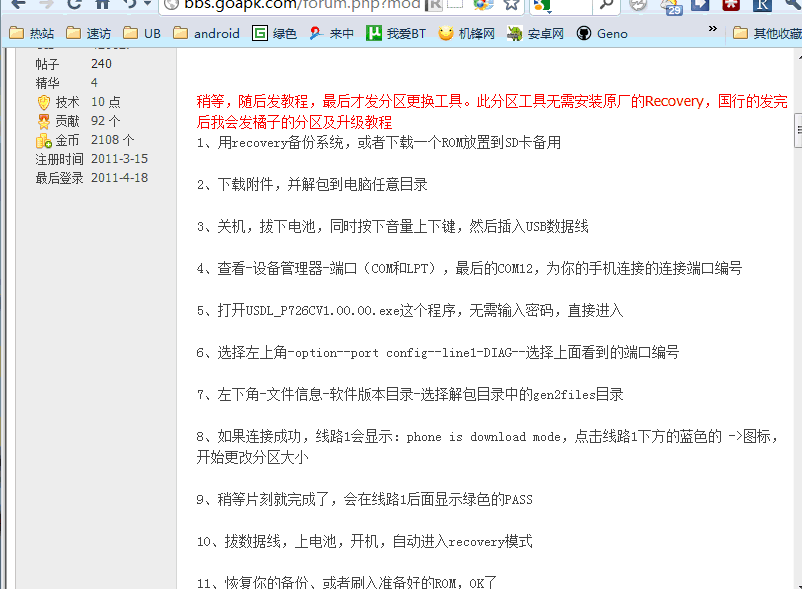Click the 贡献 medal icon in the user profile
The image size is (802, 589).
(44, 121)
